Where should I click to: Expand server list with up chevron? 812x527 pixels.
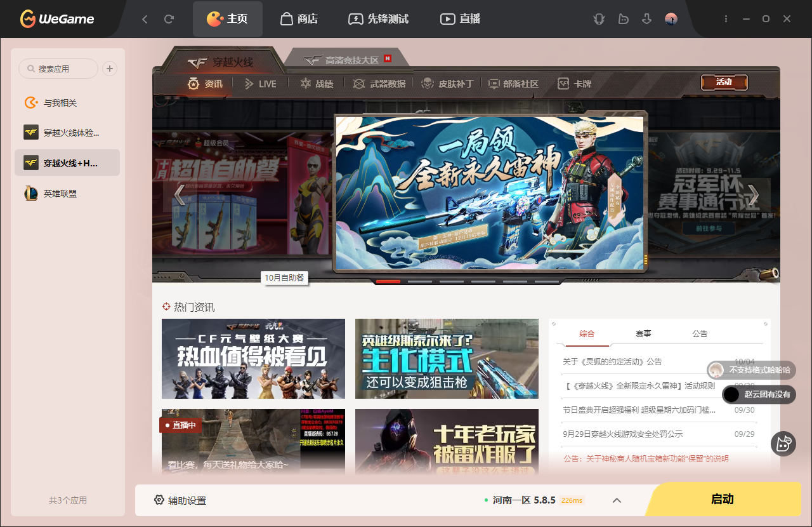[617, 500]
